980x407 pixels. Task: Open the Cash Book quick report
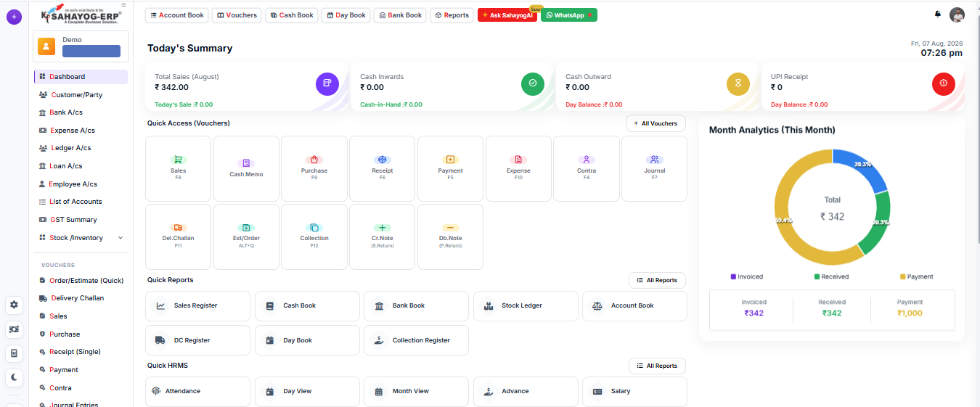(x=307, y=305)
